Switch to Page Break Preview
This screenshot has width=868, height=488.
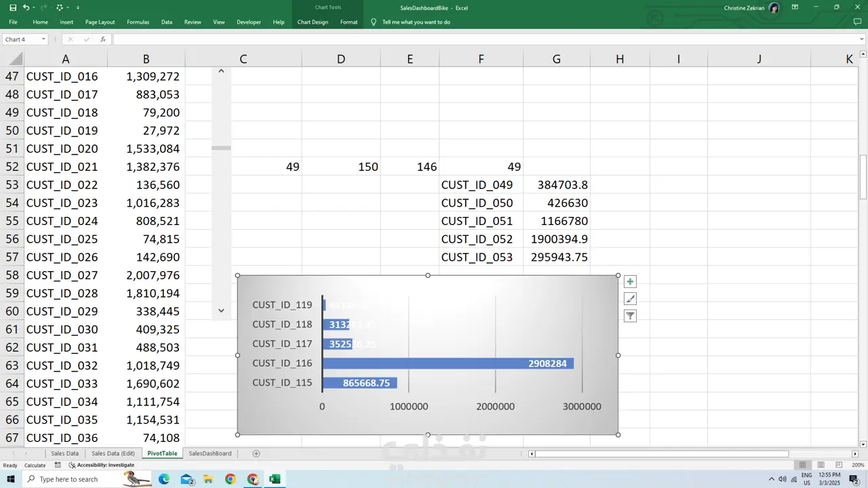pyautogui.click(x=839, y=465)
